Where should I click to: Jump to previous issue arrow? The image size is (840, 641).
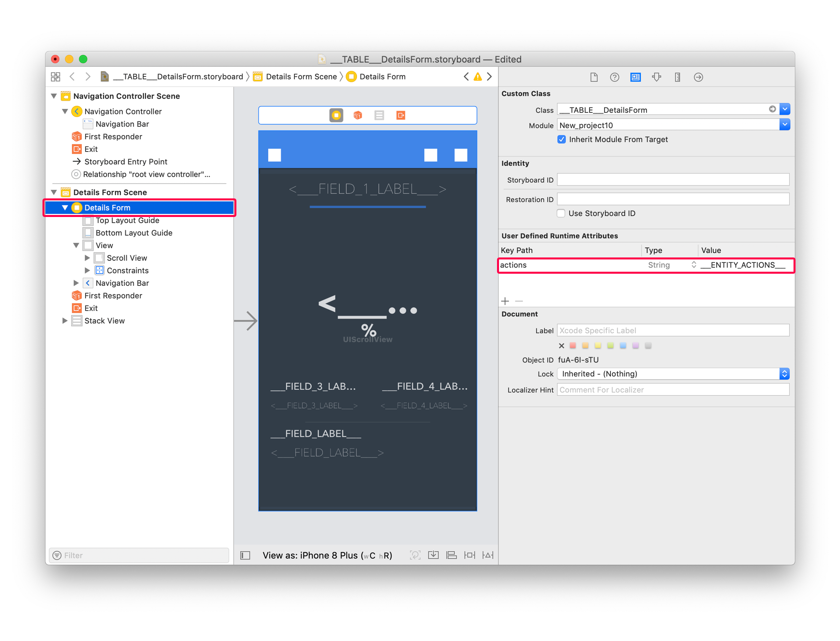click(x=466, y=77)
